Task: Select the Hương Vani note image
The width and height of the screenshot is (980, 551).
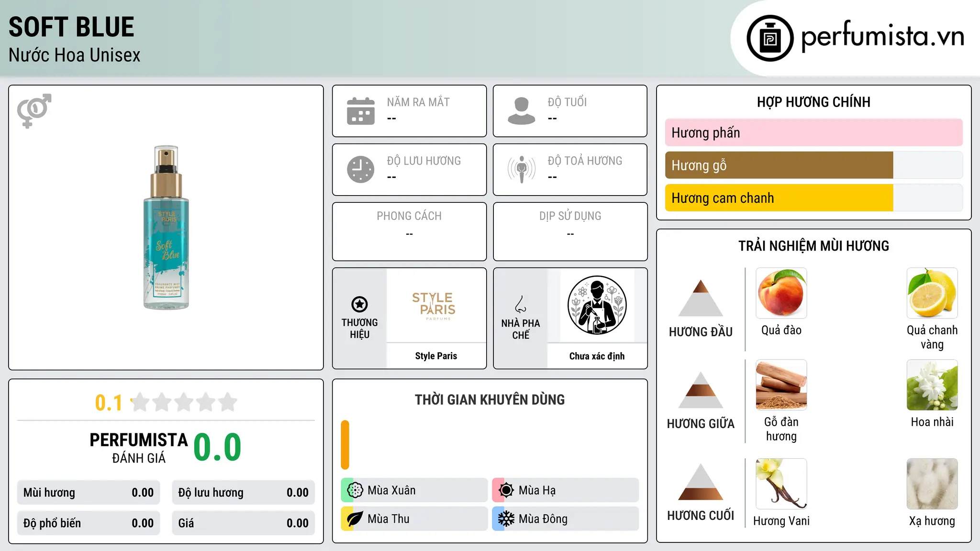Action: (x=781, y=484)
